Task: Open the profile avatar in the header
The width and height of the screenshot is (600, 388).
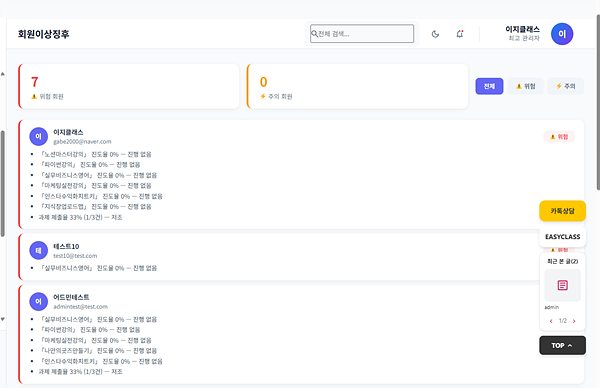Action: coord(562,34)
